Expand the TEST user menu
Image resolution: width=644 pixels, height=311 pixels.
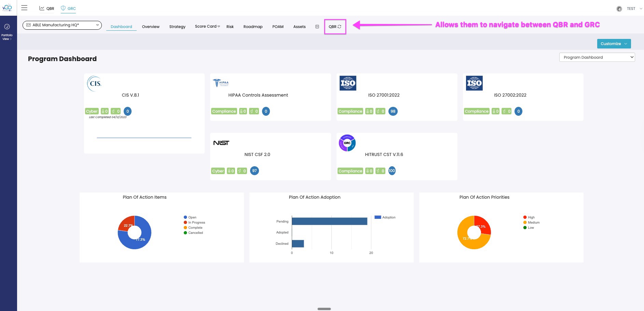[634, 9]
